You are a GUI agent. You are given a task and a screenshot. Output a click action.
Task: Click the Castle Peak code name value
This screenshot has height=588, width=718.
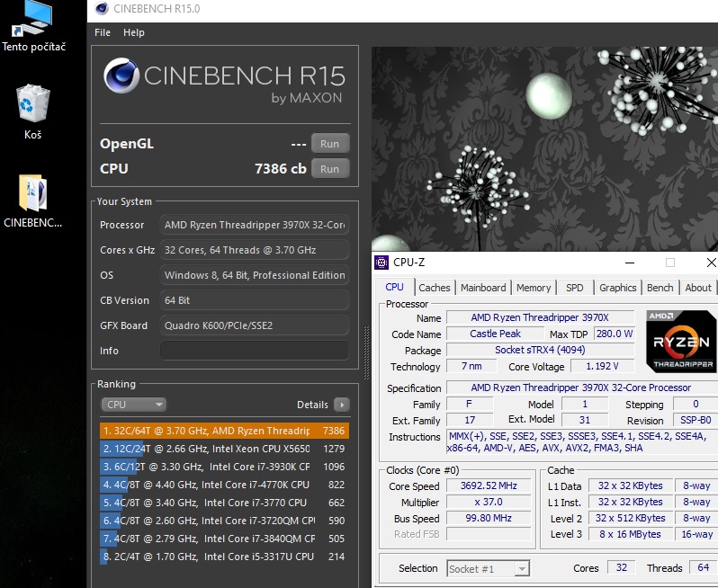point(495,334)
